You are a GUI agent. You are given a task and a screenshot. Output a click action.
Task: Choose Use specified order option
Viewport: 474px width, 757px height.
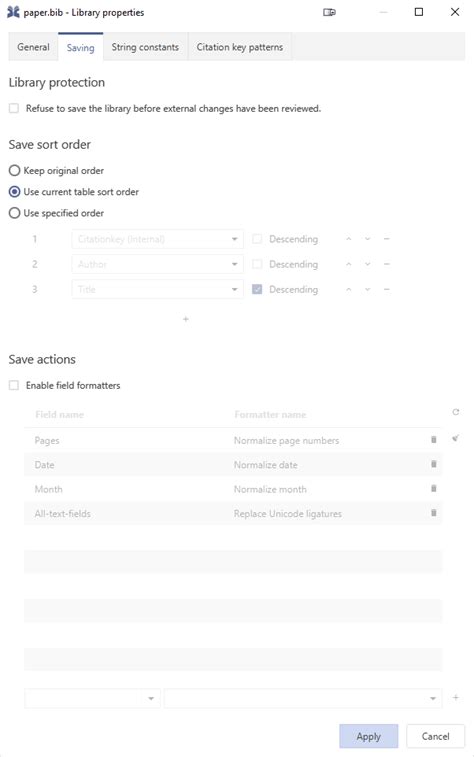click(14, 213)
